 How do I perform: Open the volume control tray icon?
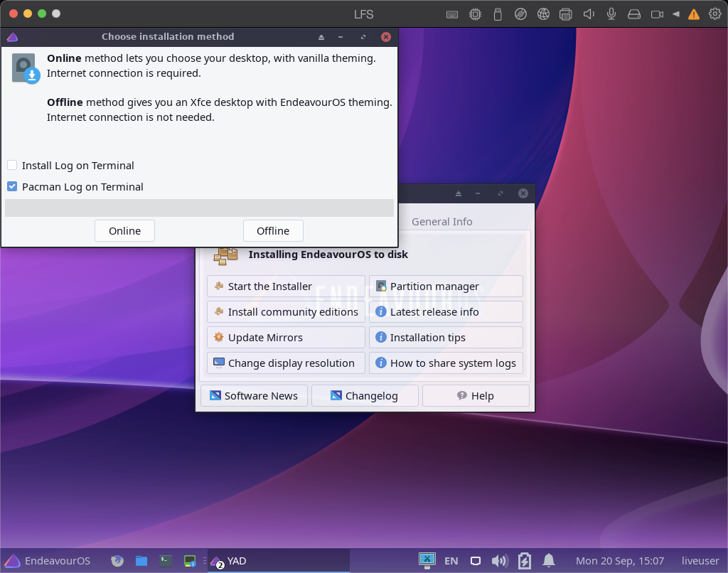(500, 561)
